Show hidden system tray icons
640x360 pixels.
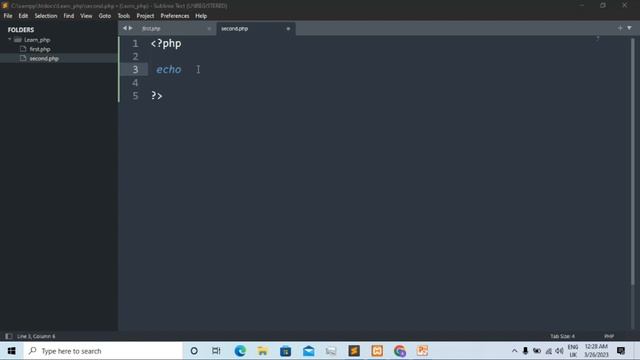(514, 351)
